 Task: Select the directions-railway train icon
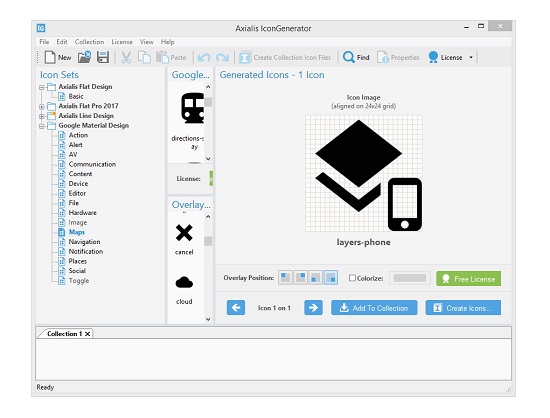click(192, 108)
